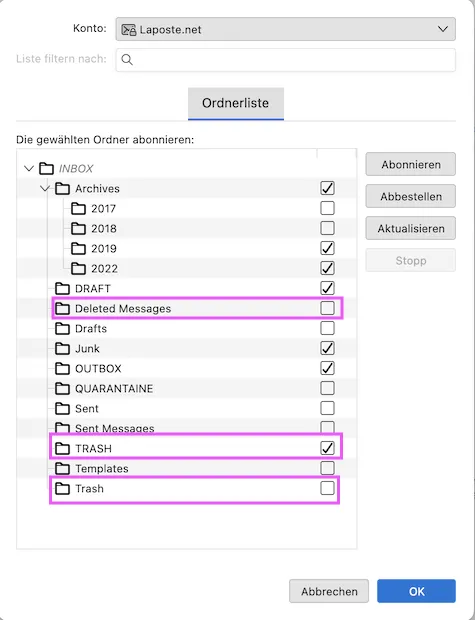The height and width of the screenshot is (620, 475).
Task: Click the Junk folder icon
Action: [62, 348]
